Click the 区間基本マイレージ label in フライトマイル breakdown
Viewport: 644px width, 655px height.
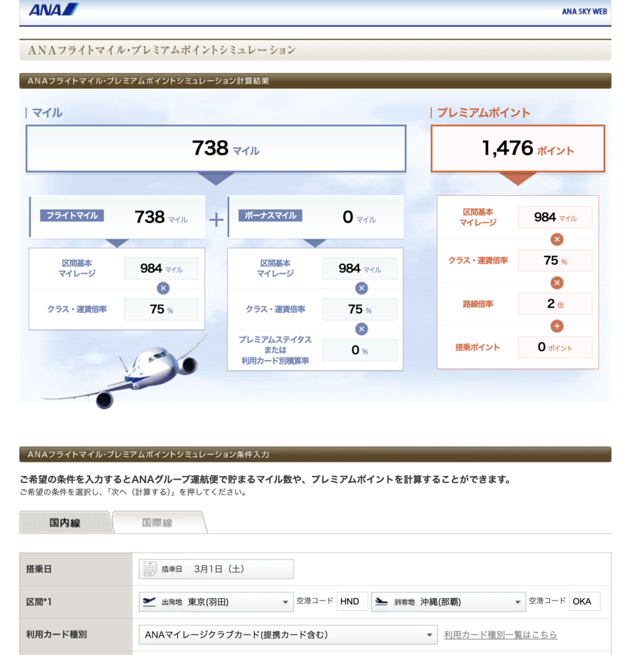[77, 268]
